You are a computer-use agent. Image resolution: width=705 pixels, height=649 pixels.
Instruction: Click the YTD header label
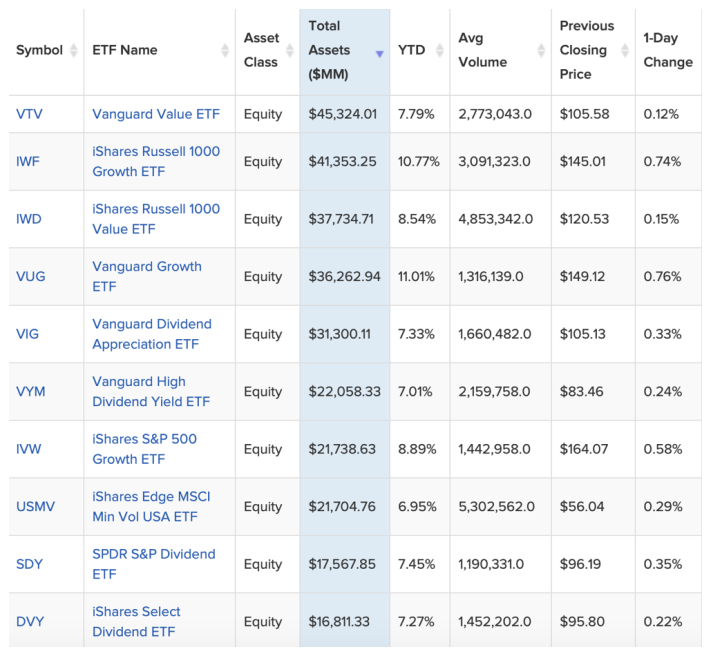[x=411, y=50]
